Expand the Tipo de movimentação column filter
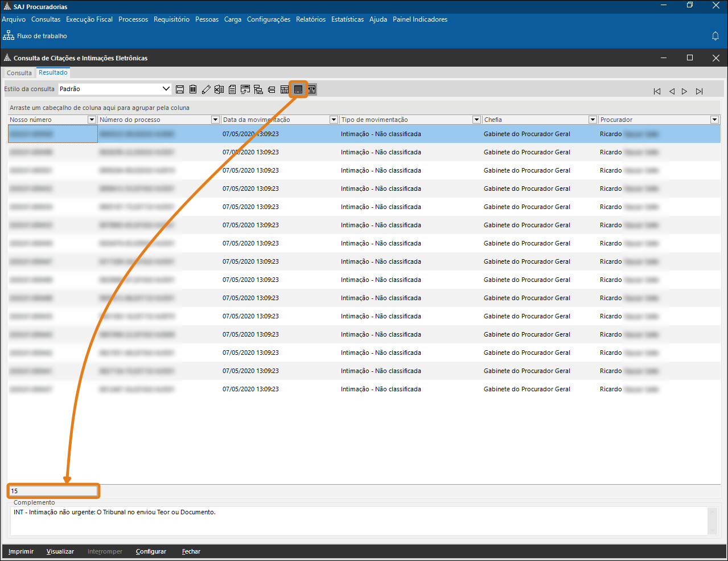 tap(477, 120)
